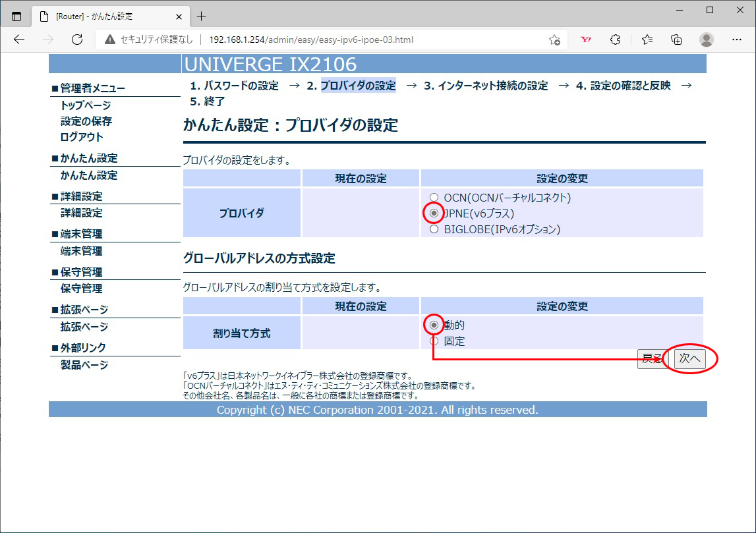756x533 pixels.
Task: Select the OCN(OCNバーチャルコネクト) provider option
Action: point(434,197)
